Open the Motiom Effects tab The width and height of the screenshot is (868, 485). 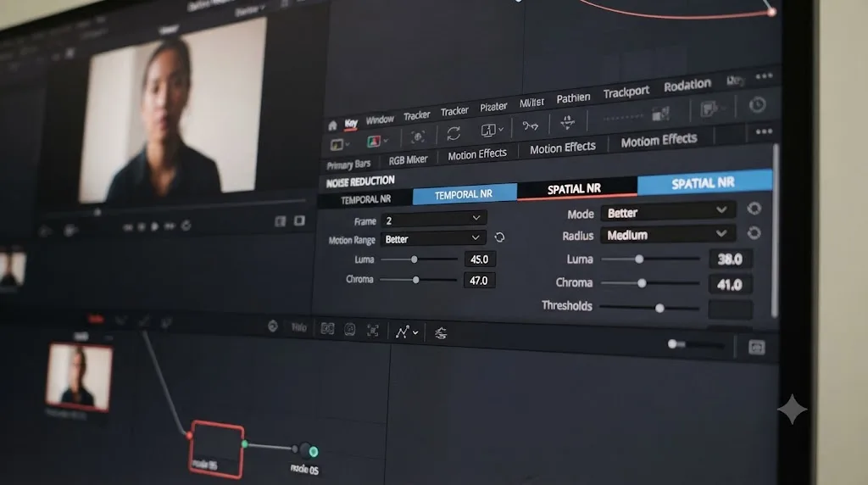click(x=659, y=141)
